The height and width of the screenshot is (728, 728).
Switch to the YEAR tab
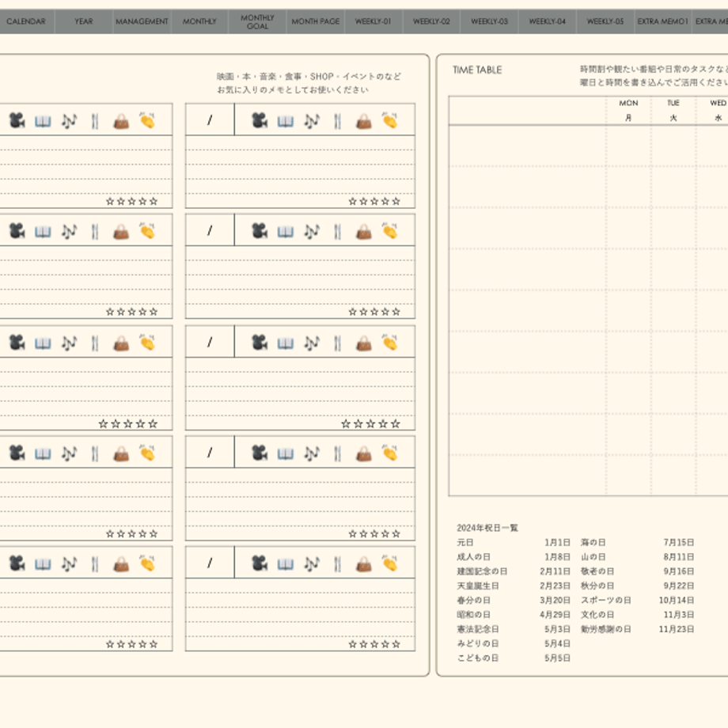(84, 21)
